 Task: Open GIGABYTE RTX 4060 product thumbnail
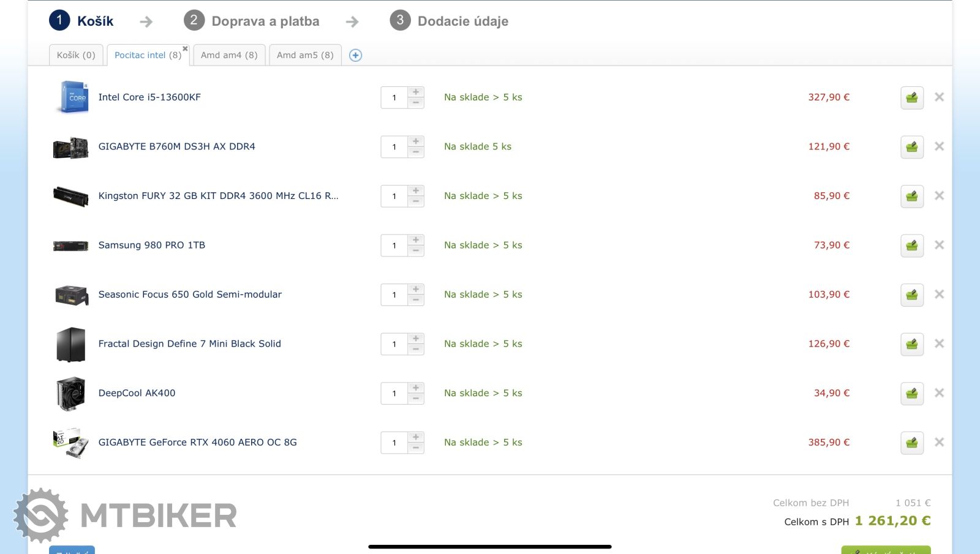pyautogui.click(x=70, y=443)
